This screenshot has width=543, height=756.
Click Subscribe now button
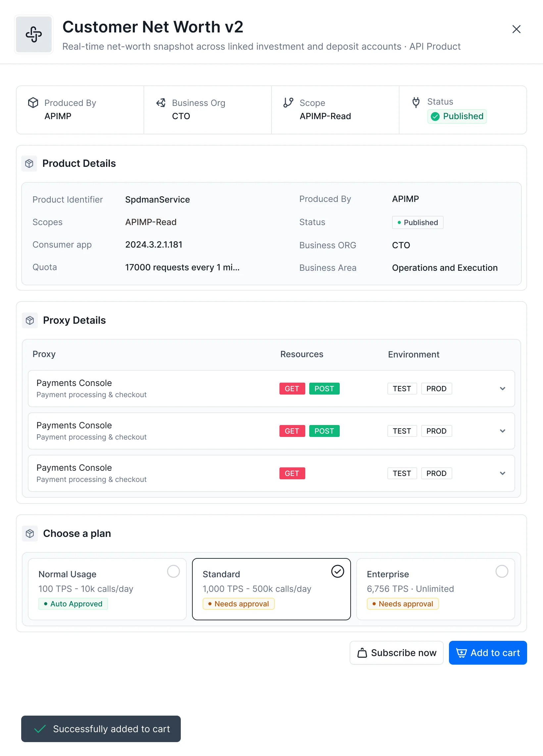(396, 653)
